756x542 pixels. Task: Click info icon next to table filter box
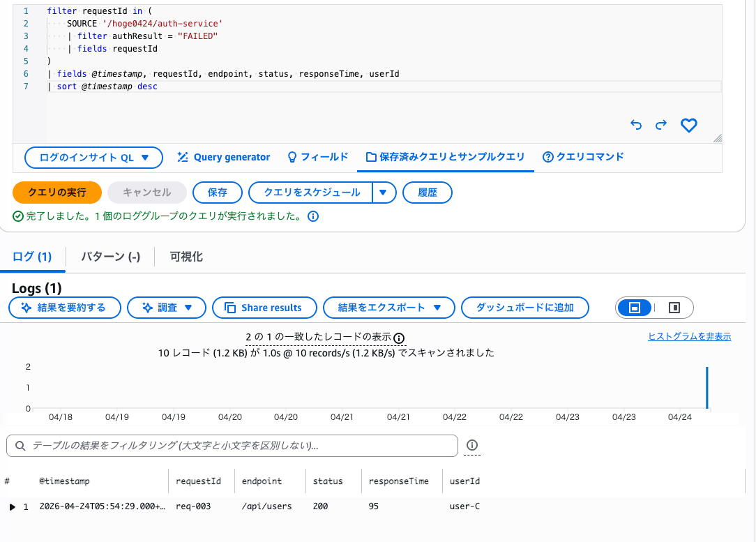[x=472, y=446]
